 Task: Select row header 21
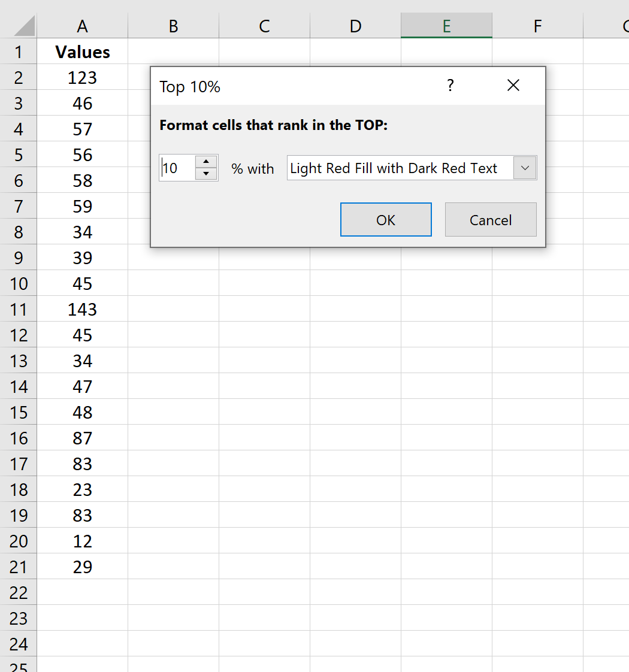(19, 567)
